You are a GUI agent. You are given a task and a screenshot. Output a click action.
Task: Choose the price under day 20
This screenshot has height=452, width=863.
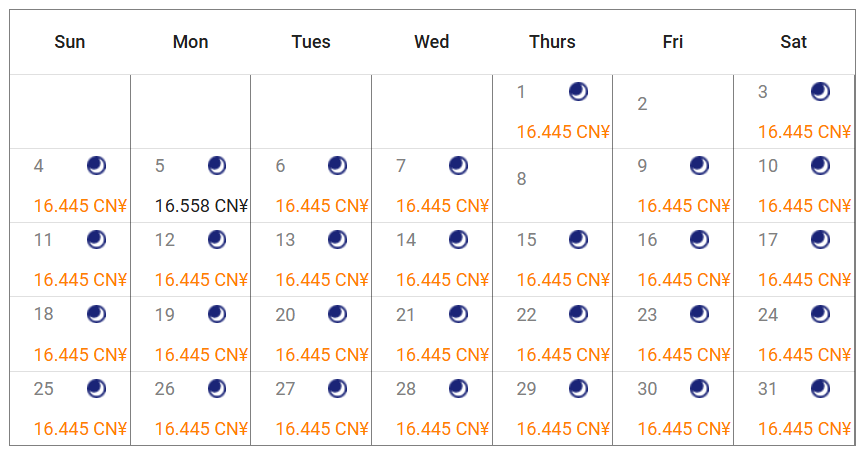[322, 354]
